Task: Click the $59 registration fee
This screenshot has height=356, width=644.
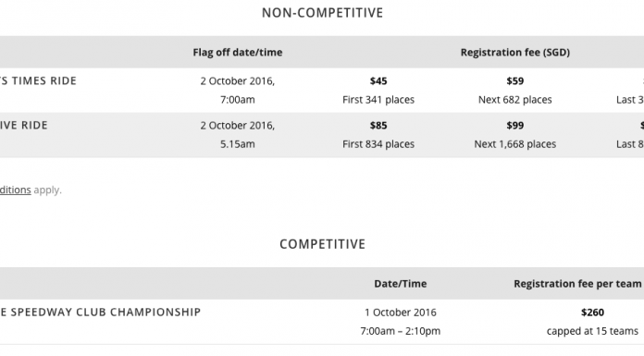Action: coord(515,80)
